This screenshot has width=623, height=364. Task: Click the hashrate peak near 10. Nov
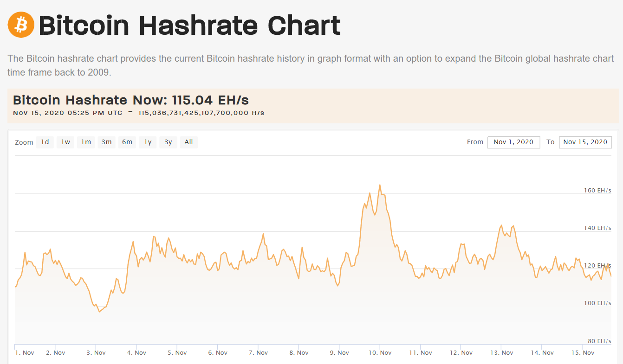(380, 185)
